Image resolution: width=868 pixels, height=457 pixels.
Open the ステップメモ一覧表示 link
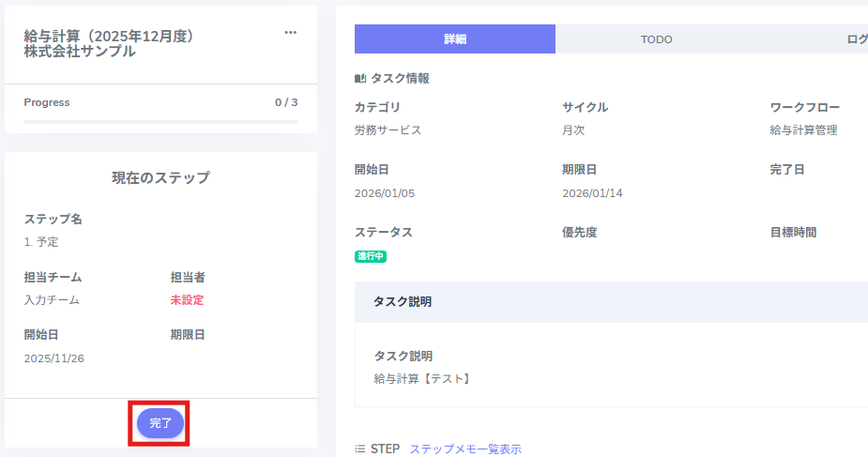(x=464, y=449)
